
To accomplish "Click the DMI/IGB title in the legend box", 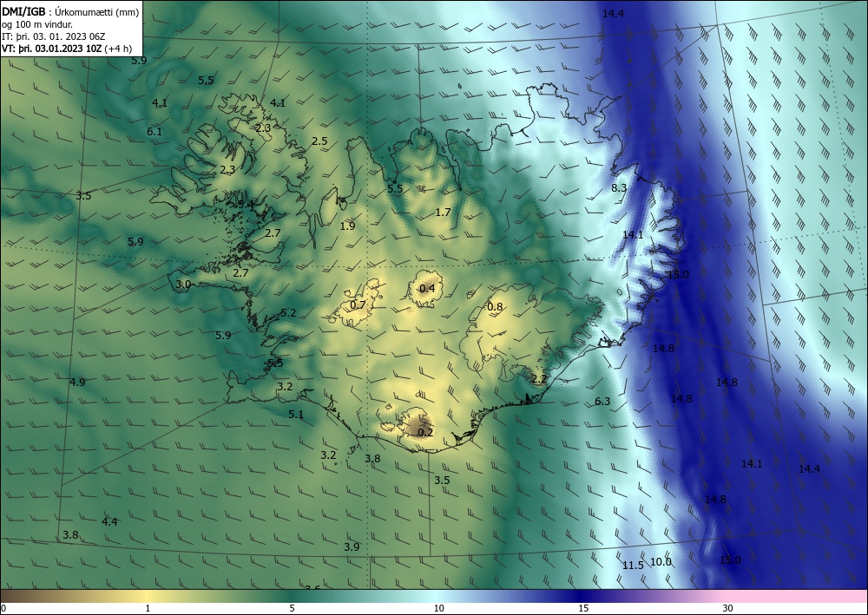I will (x=23, y=12).
